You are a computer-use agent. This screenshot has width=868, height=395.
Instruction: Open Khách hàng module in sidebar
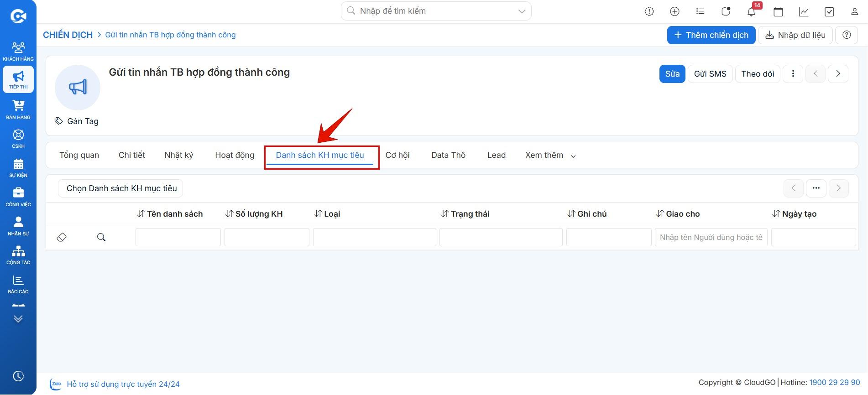[x=18, y=51]
